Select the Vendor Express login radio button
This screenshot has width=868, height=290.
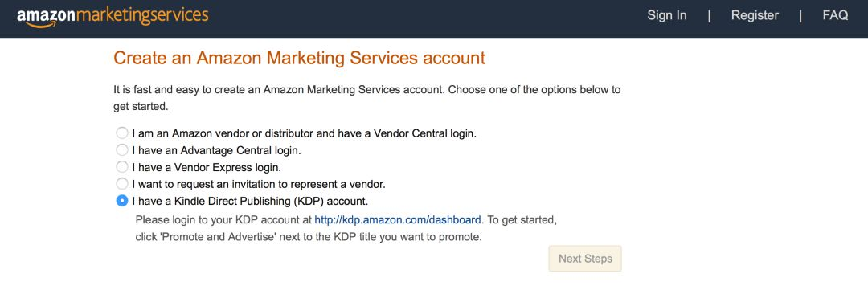[x=122, y=166]
